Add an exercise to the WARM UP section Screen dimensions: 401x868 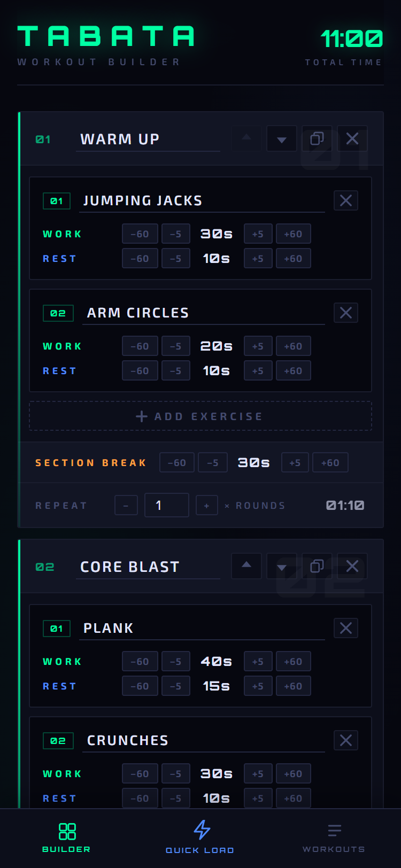(200, 416)
